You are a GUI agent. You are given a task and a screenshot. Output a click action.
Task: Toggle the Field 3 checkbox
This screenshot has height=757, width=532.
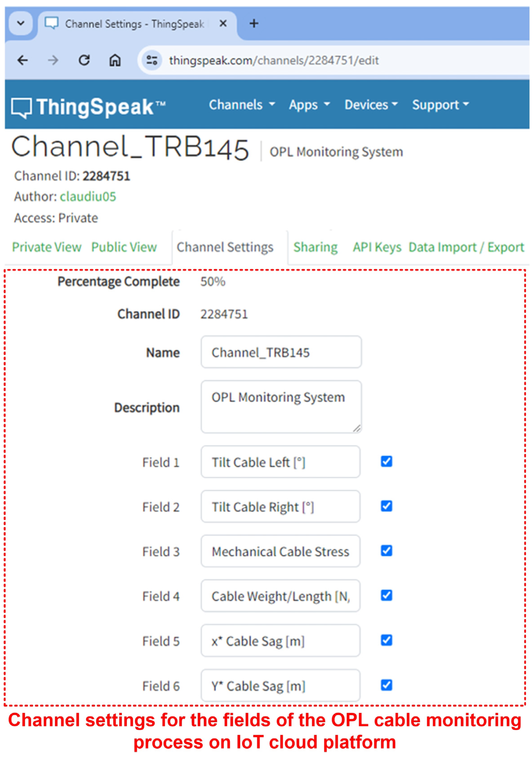[386, 551]
